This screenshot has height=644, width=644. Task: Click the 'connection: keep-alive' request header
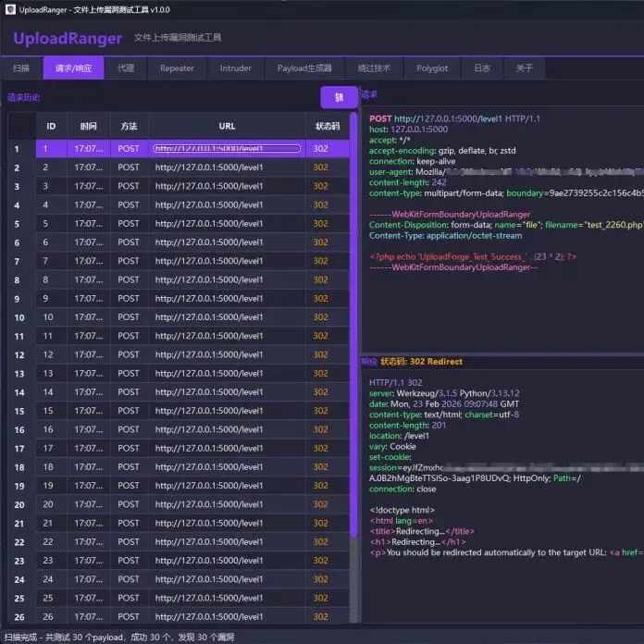(412, 161)
